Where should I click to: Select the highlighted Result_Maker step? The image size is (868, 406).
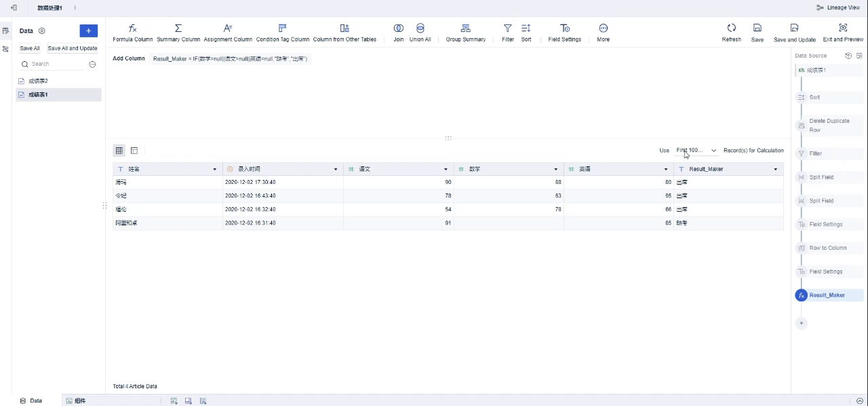pyautogui.click(x=829, y=295)
